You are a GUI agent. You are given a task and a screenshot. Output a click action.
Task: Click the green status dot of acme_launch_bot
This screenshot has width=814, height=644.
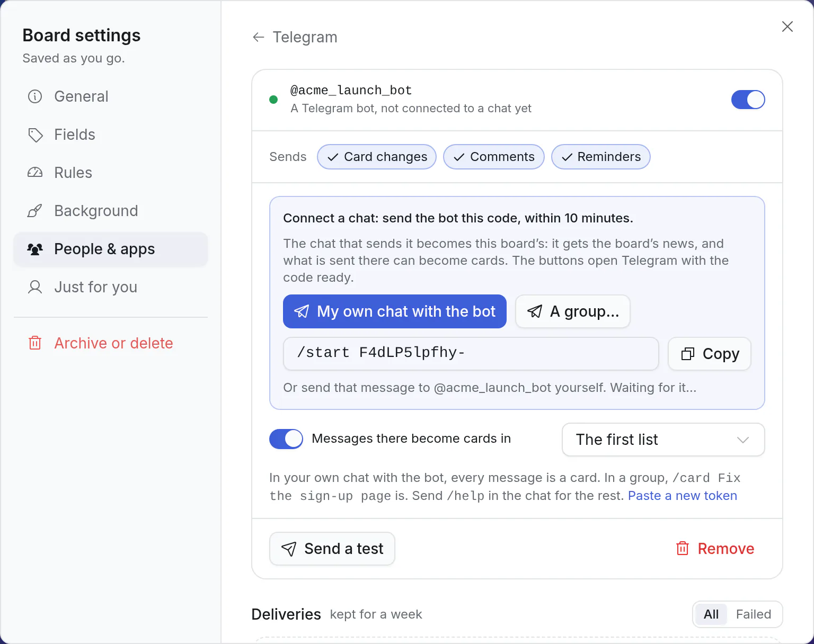[273, 100]
